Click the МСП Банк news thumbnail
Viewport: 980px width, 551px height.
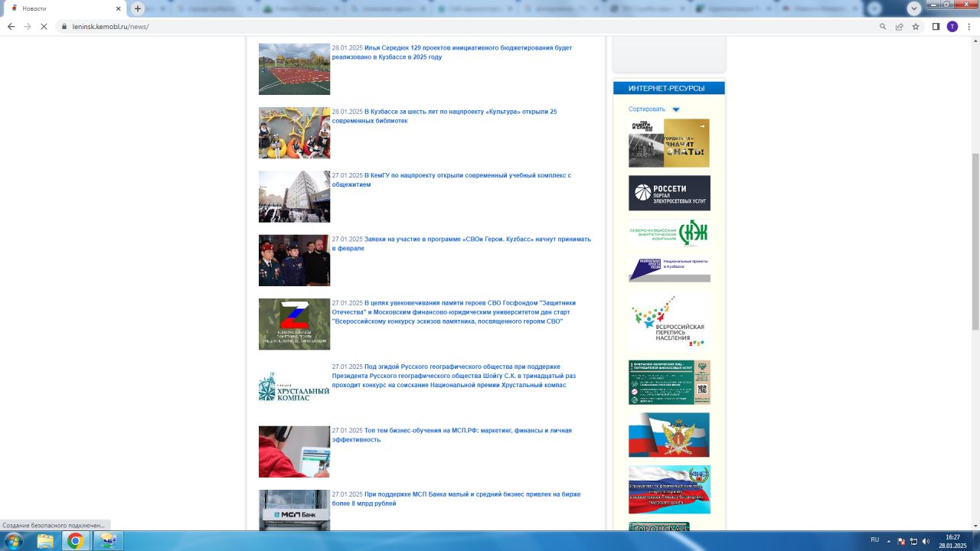pyautogui.click(x=294, y=510)
